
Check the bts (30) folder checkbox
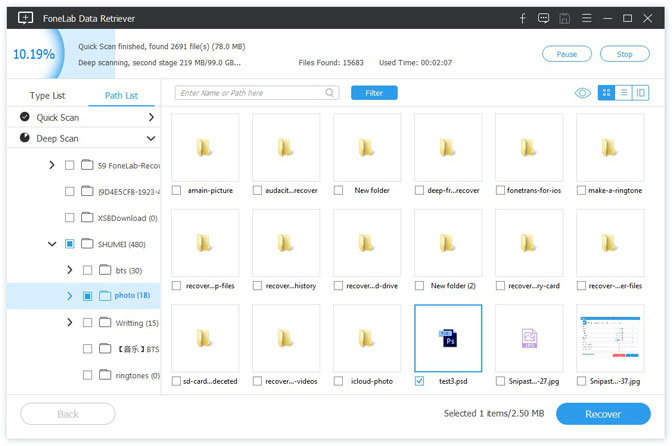87,270
